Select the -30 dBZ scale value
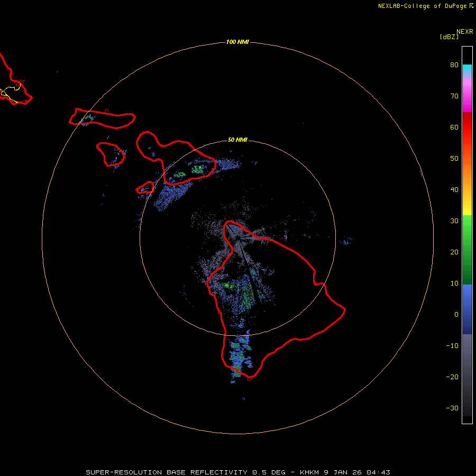This screenshot has width=476, height=476. coord(452,408)
